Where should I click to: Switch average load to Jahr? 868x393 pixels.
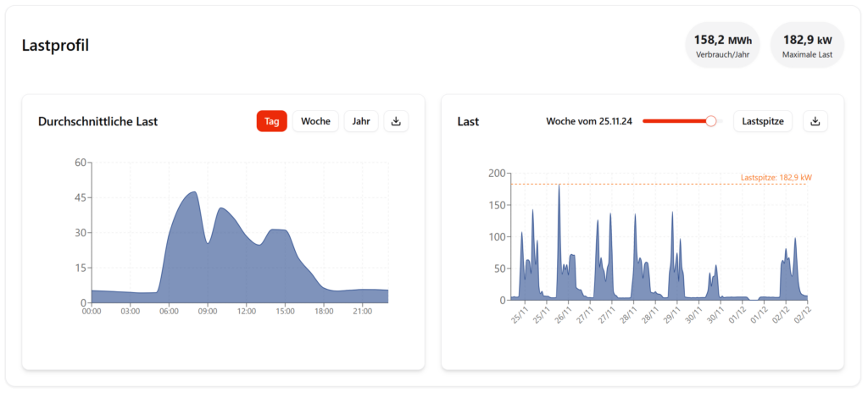(x=361, y=121)
